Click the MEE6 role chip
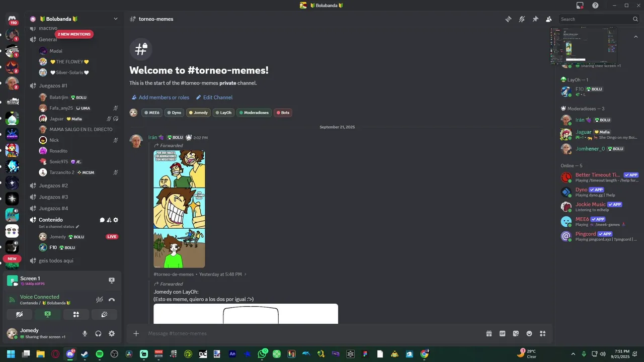 tap(151, 113)
